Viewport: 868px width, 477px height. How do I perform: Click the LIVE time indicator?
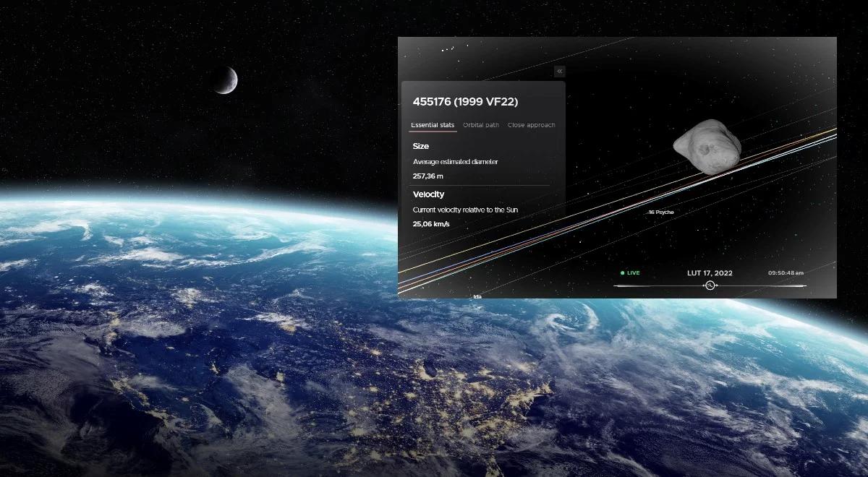coord(630,273)
